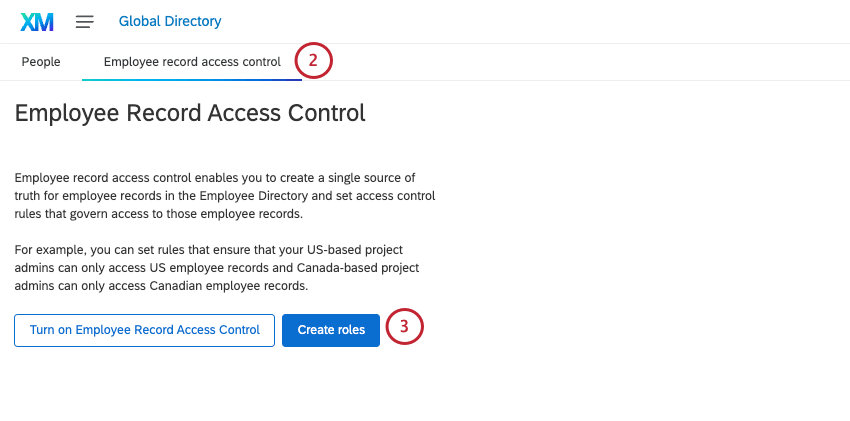The width and height of the screenshot is (850, 421).
Task: Click the Employee Record Access Control heading
Action: (190, 113)
